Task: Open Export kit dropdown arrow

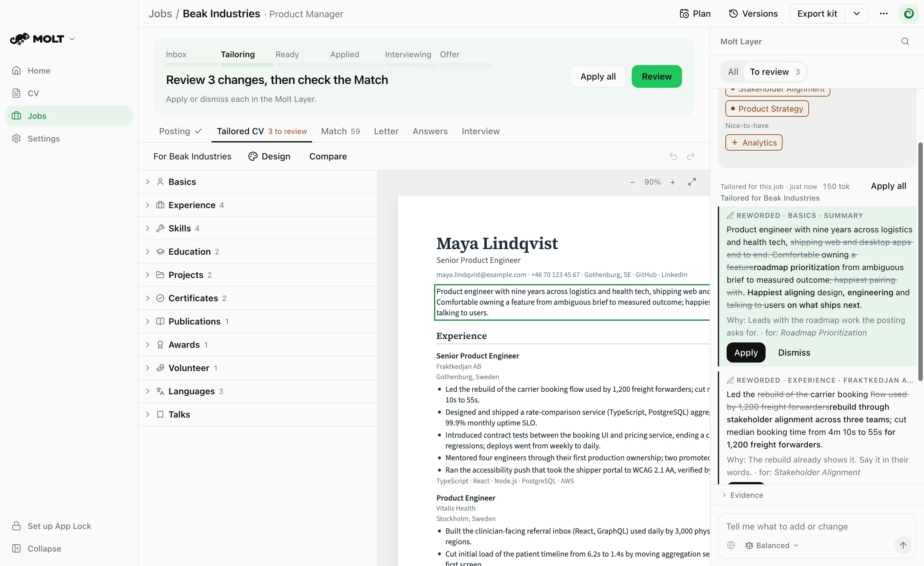Action: pyautogui.click(x=856, y=14)
